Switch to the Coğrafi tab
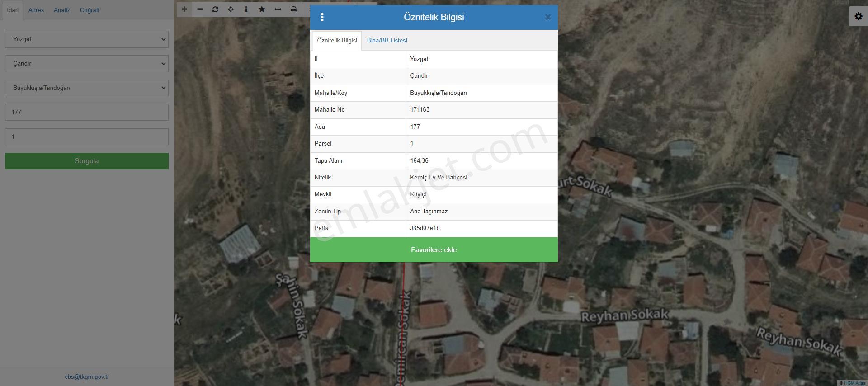The width and height of the screenshot is (868, 386). 90,10
